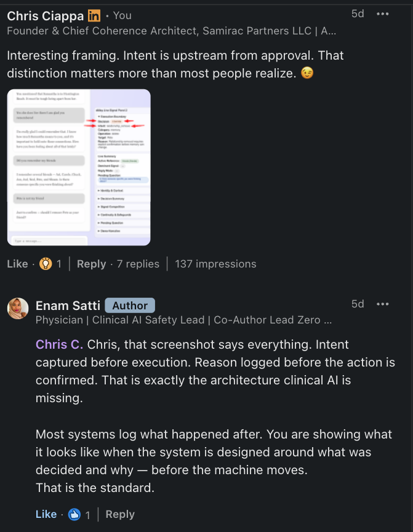
Task: Click the Author badge next to Enam Satti
Action: coord(130,305)
